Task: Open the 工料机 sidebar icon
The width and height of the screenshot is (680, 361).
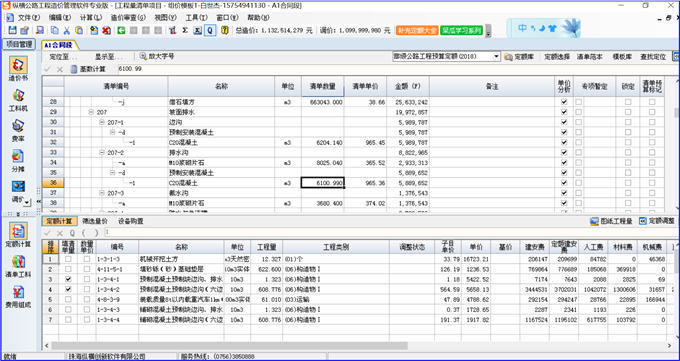Action: 18,100
